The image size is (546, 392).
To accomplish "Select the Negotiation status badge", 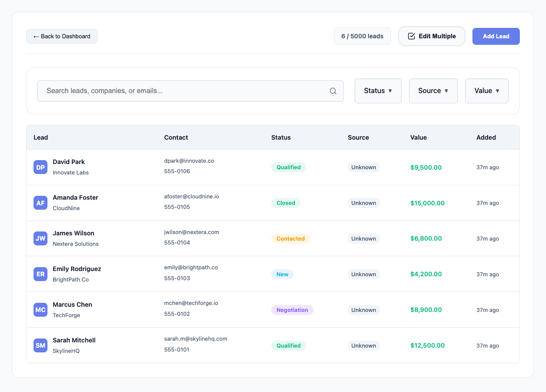I will [x=292, y=310].
